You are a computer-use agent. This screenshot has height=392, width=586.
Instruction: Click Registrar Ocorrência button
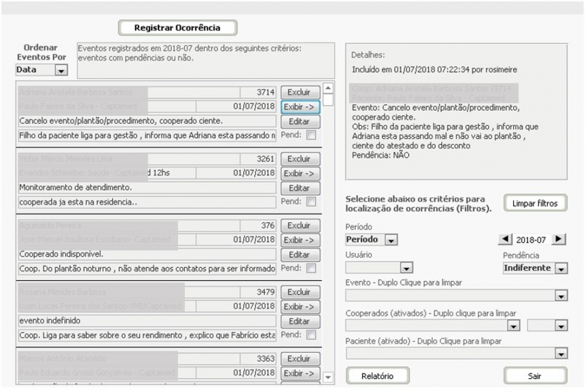177,27
